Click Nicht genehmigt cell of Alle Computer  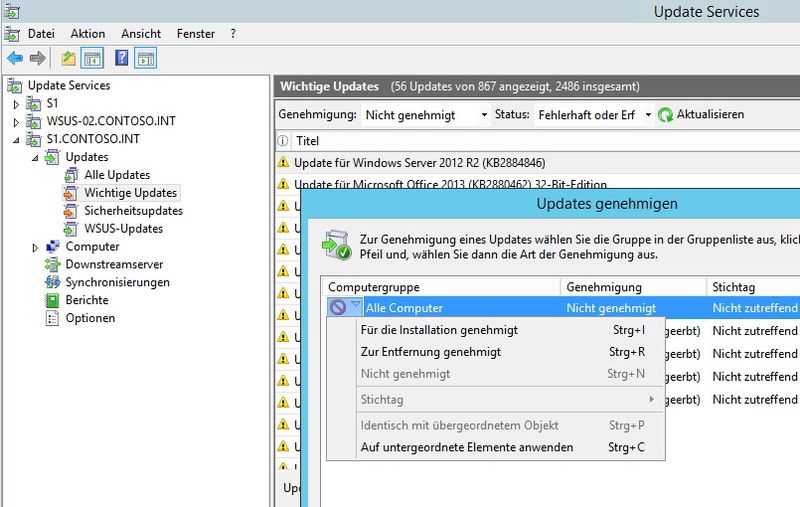[611, 308]
